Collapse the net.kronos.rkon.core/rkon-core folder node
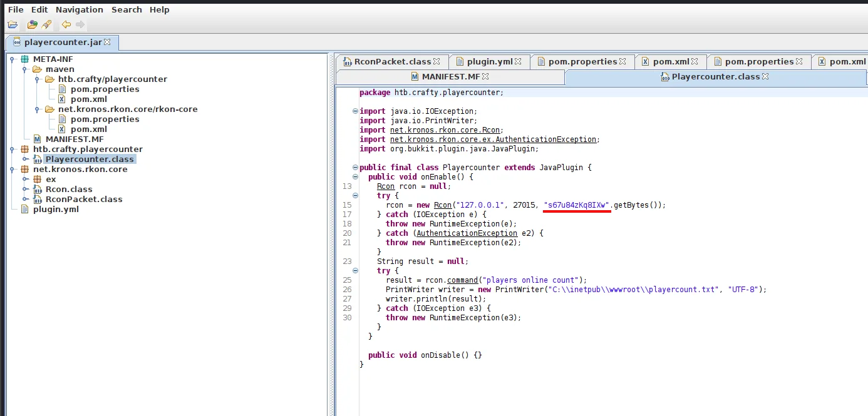 (38, 109)
